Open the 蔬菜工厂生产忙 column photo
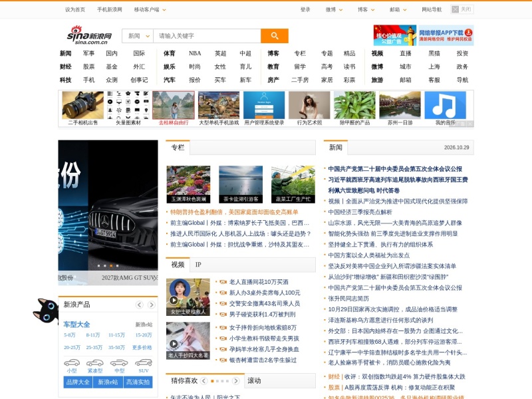This screenshot has width=532, height=399. click(x=293, y=184)
